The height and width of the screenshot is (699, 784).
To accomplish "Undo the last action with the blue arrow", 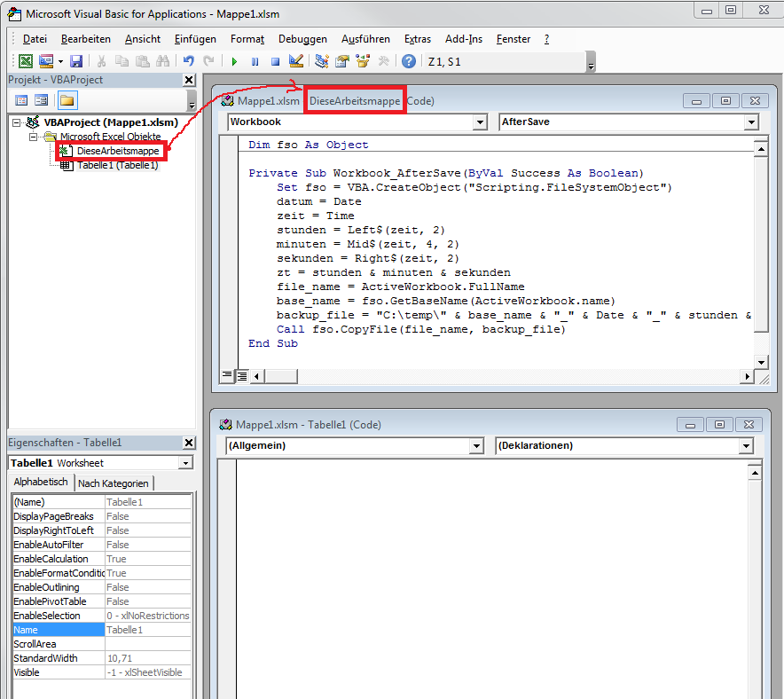I will point(189,61).
